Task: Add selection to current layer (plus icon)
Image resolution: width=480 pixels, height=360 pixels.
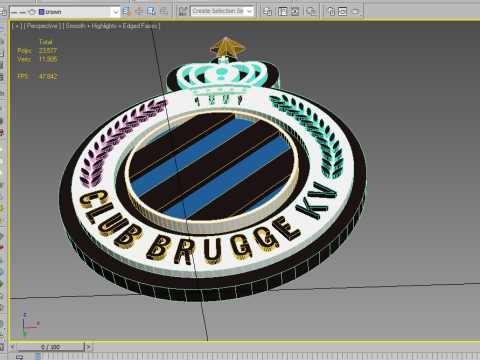Action: point(139,12)
